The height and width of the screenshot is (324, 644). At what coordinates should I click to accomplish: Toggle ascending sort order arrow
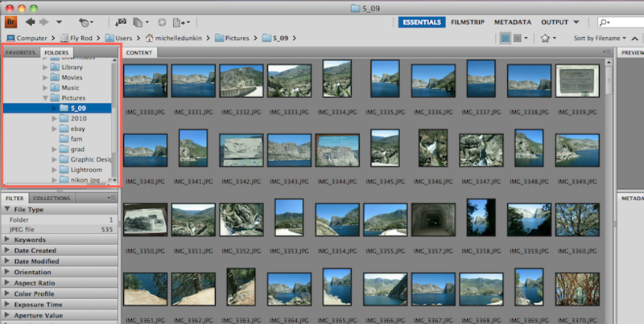(x=636, y=38)
